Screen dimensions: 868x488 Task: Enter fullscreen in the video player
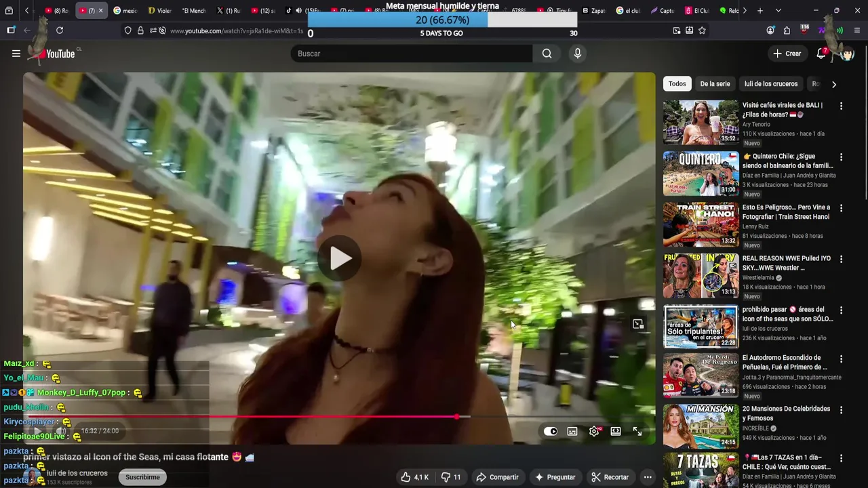637,431
